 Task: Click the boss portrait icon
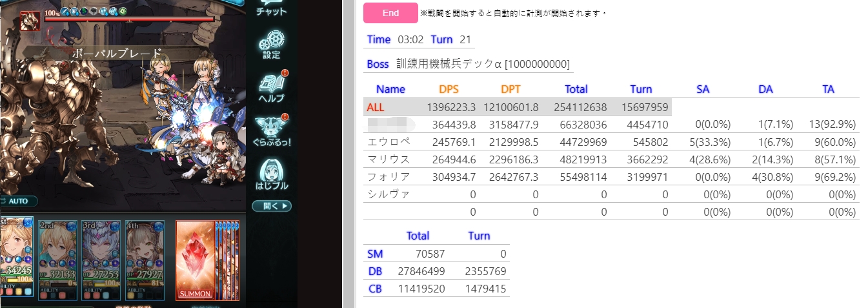point(30,21)
